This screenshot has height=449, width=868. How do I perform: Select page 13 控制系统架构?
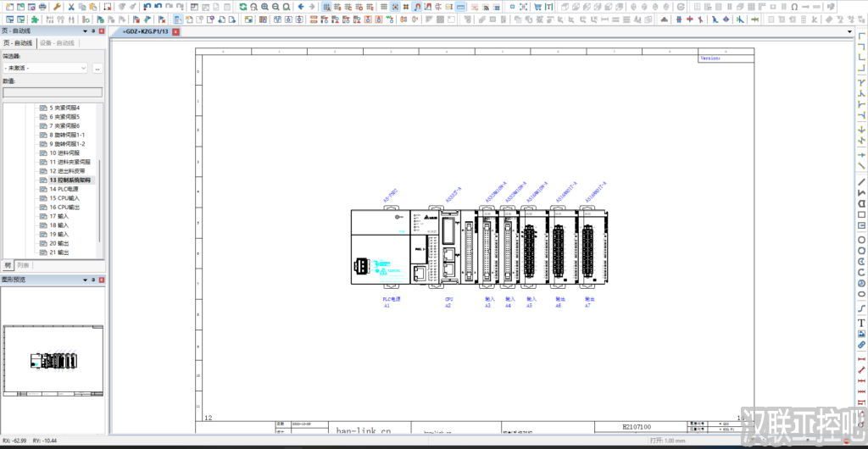pyautogui.click(x=70, y=180)
